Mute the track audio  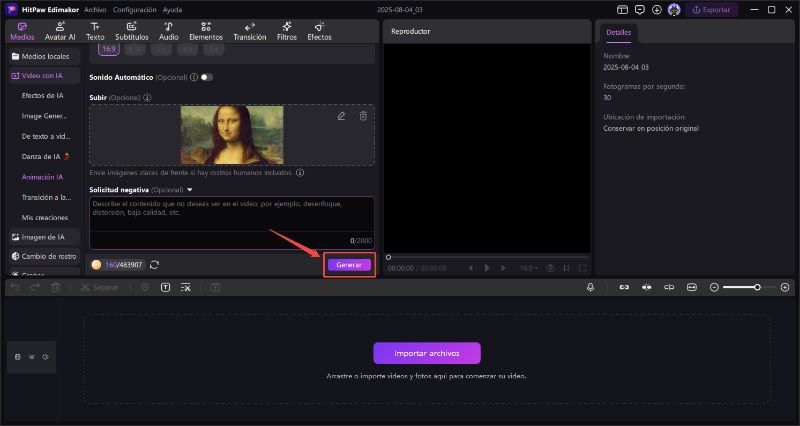[x=45, y=357]
